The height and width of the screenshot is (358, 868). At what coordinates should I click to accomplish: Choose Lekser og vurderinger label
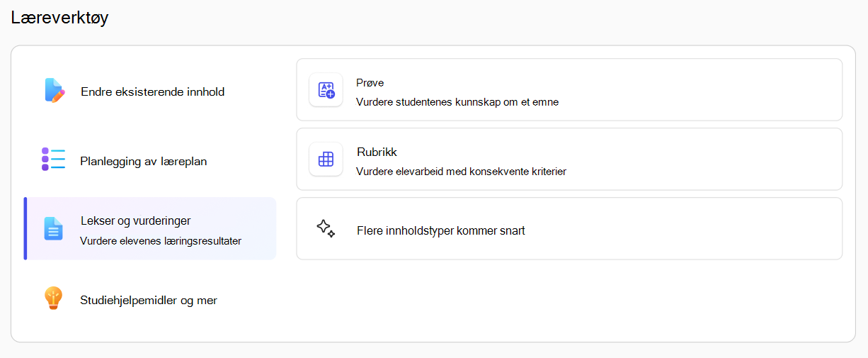click(136, 221)
